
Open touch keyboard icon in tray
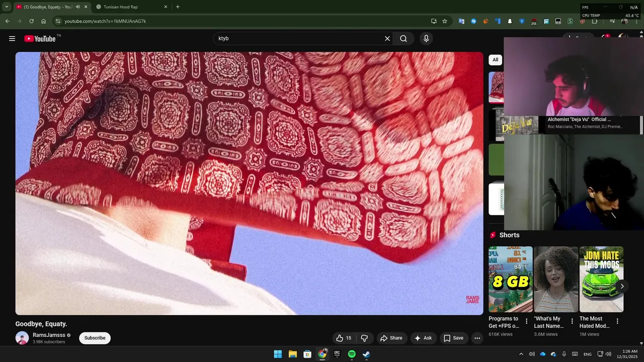tap(575, 354)
